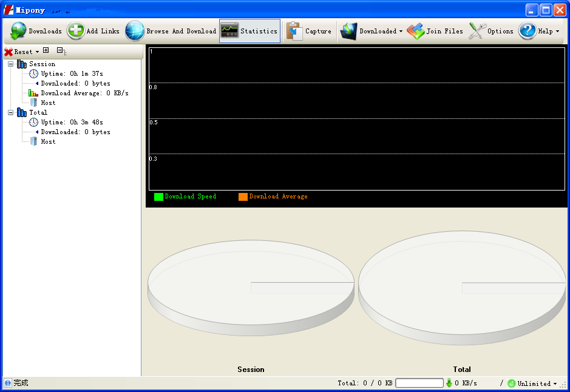
Task: Click the green Add Links plus icon
Action: [76, 30]
